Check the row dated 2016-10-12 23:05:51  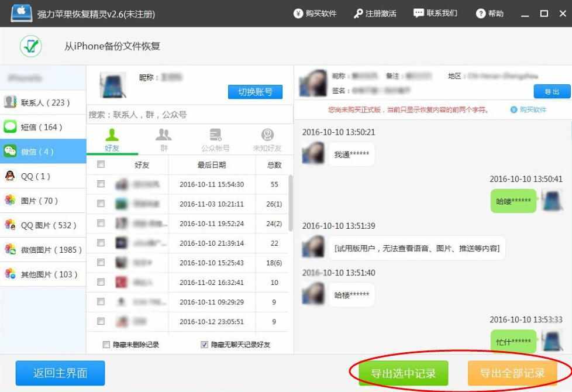point(101,321)
